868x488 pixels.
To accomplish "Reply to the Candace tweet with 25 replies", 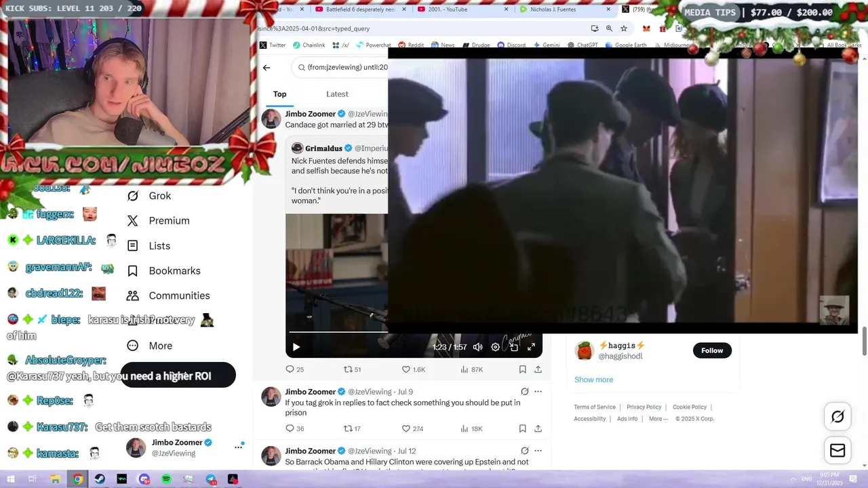I will (294, 369).
